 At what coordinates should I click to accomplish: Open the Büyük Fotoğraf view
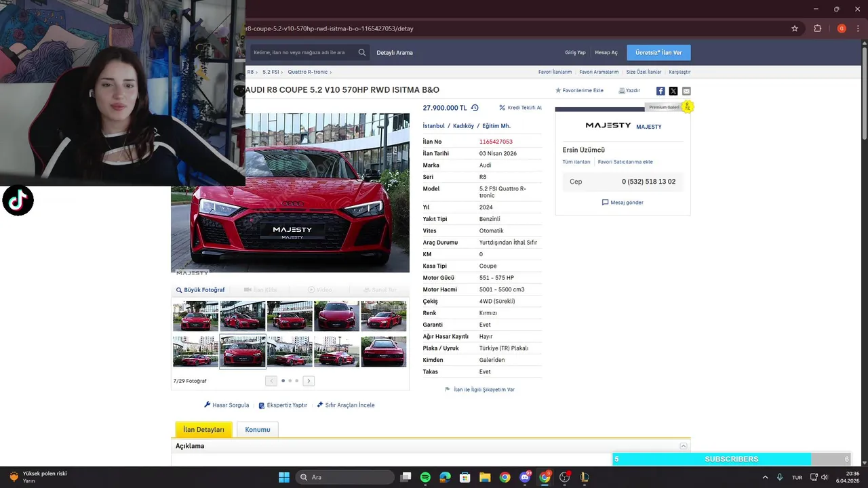pyautogui.click(x=200, y=290)
